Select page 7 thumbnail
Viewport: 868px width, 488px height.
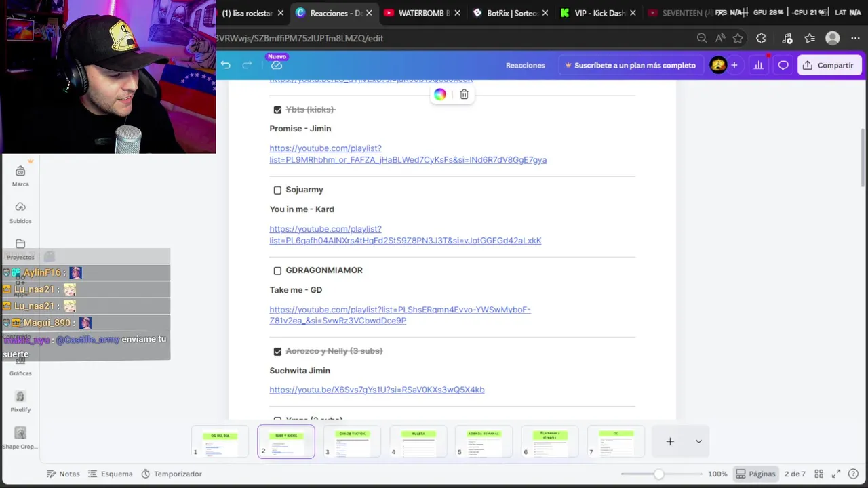click(616, 442)
